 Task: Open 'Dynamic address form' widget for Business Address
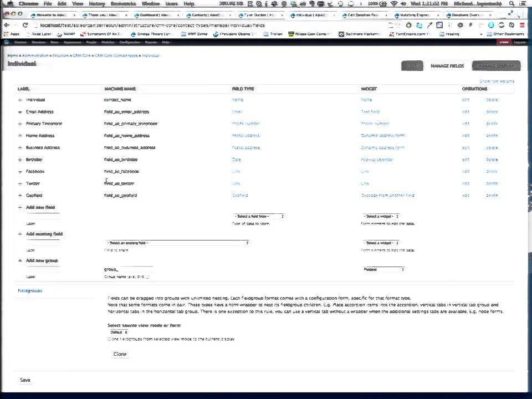click(x=382, y=147)
